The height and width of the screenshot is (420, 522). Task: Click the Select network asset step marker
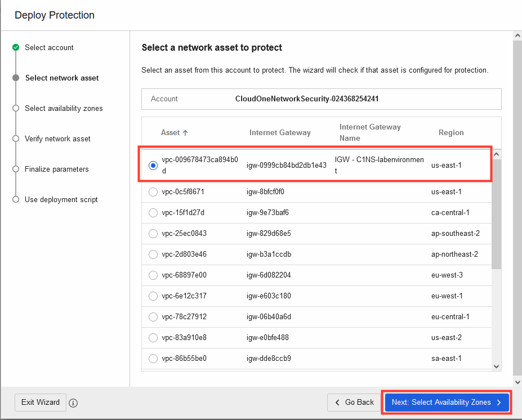point(16,78)
